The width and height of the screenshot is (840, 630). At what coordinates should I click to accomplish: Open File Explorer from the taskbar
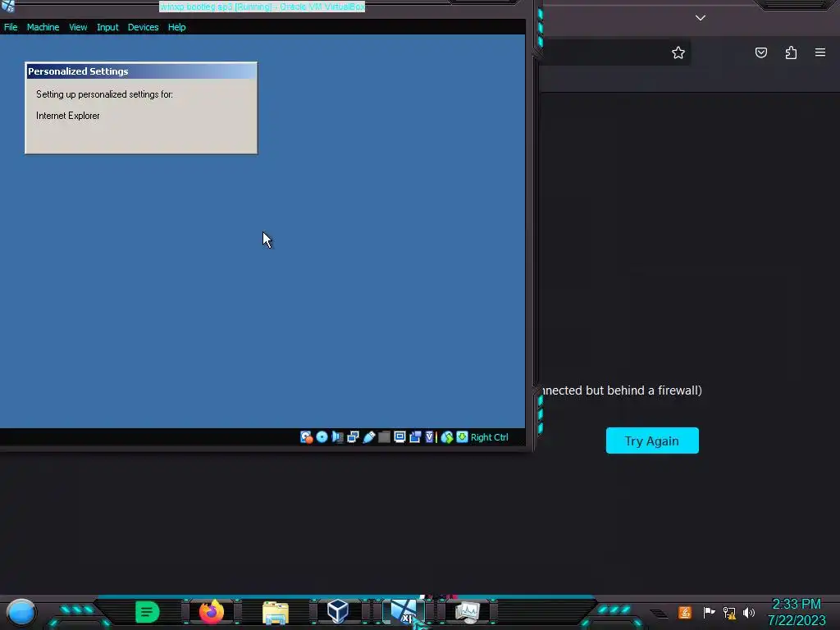point(276,612)
